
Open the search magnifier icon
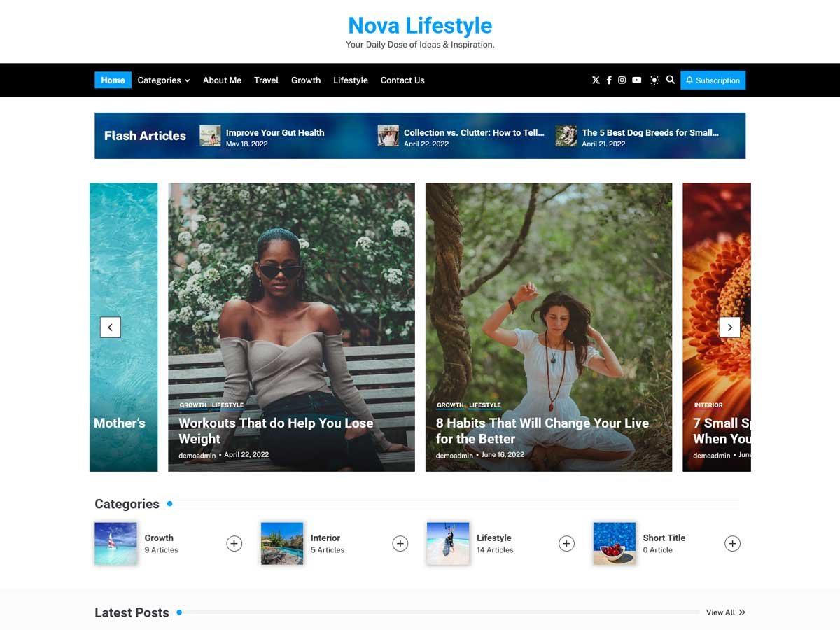click(670, 80)
